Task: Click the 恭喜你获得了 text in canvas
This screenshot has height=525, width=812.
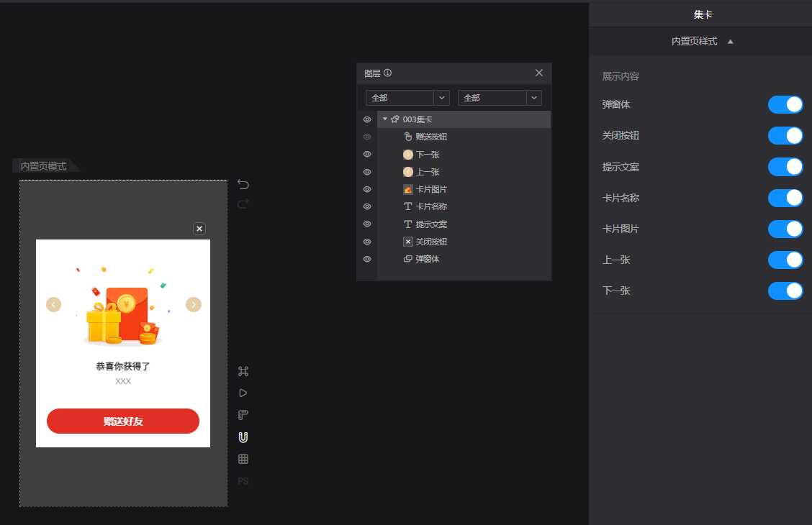Action: click(123, 366)
